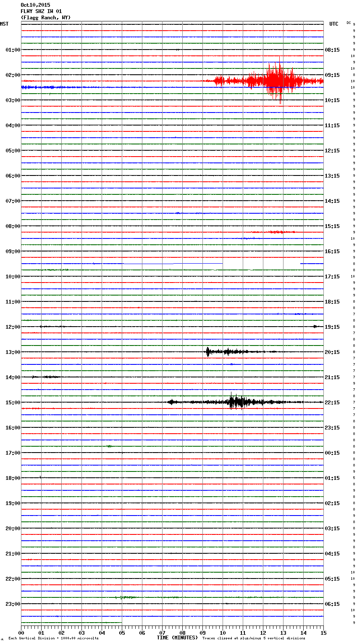
Task: Click the '01:00' MST hour label
Action: (13, 50)
